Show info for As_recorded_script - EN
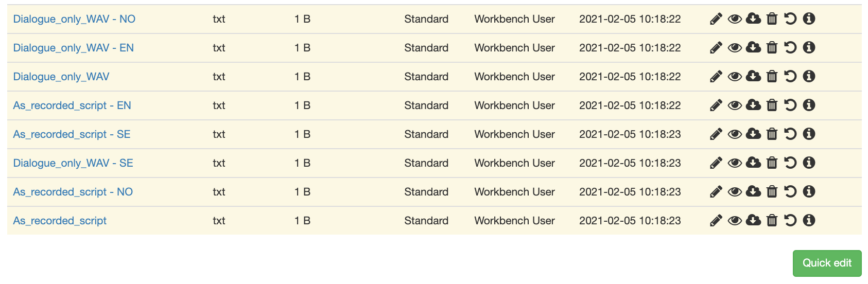The height and width of the screenshot is (284, 868). click(809, 105)
